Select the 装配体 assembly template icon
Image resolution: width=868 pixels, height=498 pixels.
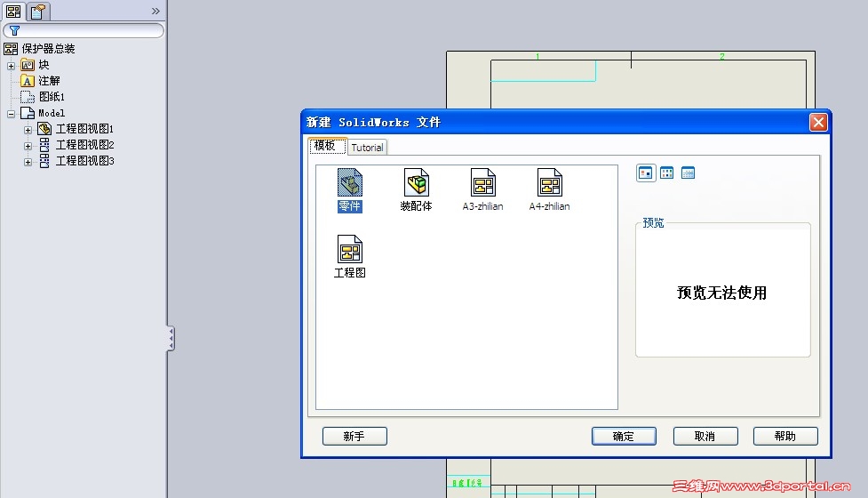click(417, 183)
